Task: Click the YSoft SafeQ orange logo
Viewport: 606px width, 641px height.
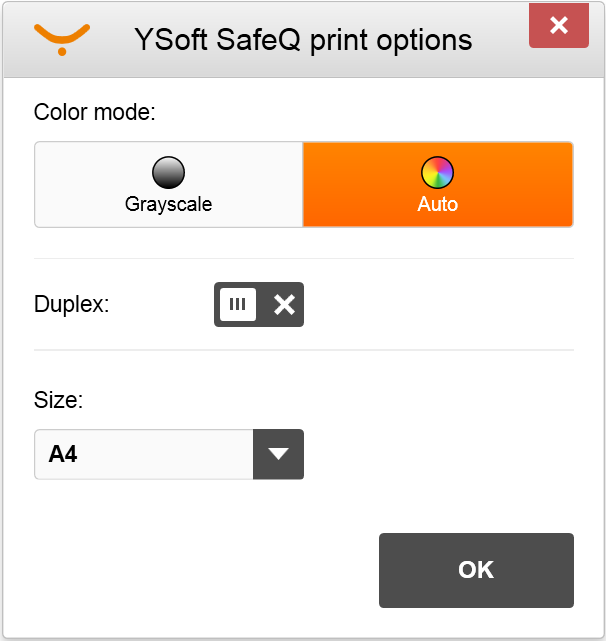Action: click(x=62, y=38)
